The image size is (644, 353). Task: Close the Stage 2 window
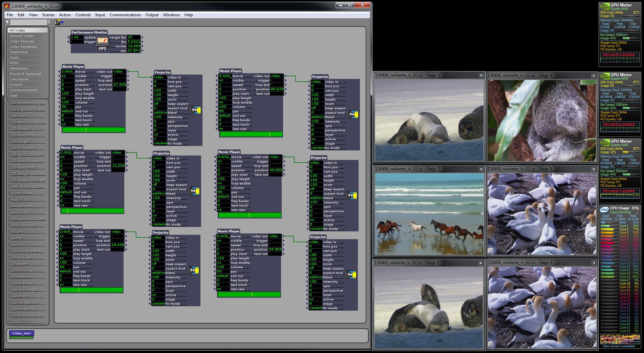[481, 169]
